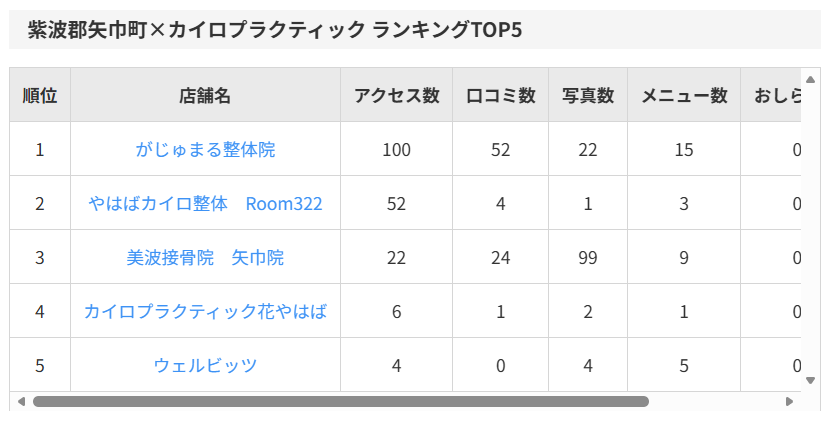Click the 写真数 column header
Viewport: 840px width, 429px height.
588,96
